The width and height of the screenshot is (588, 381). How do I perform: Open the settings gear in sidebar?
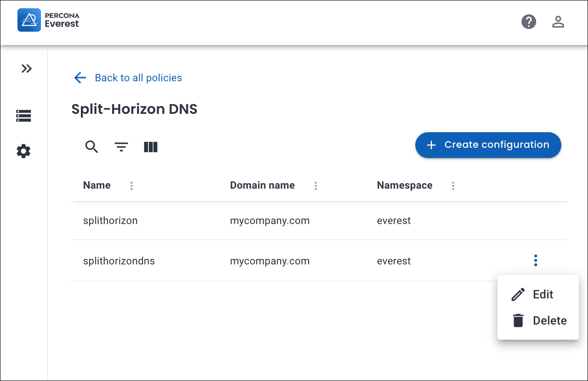23,151
